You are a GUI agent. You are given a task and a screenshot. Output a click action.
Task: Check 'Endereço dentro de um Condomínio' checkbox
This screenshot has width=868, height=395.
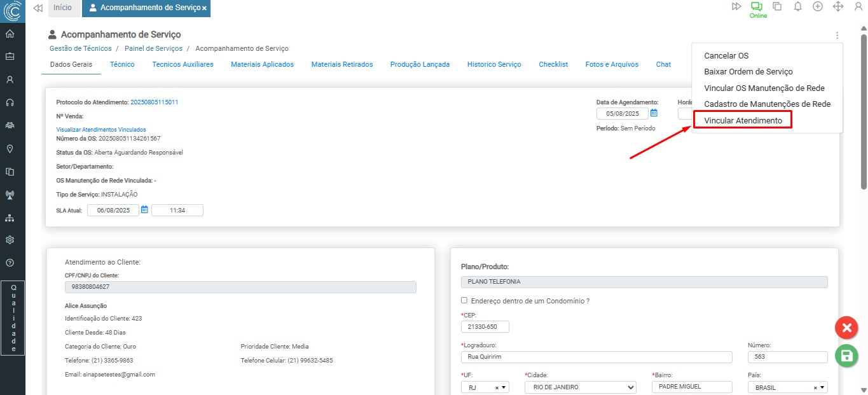[464, 300]
